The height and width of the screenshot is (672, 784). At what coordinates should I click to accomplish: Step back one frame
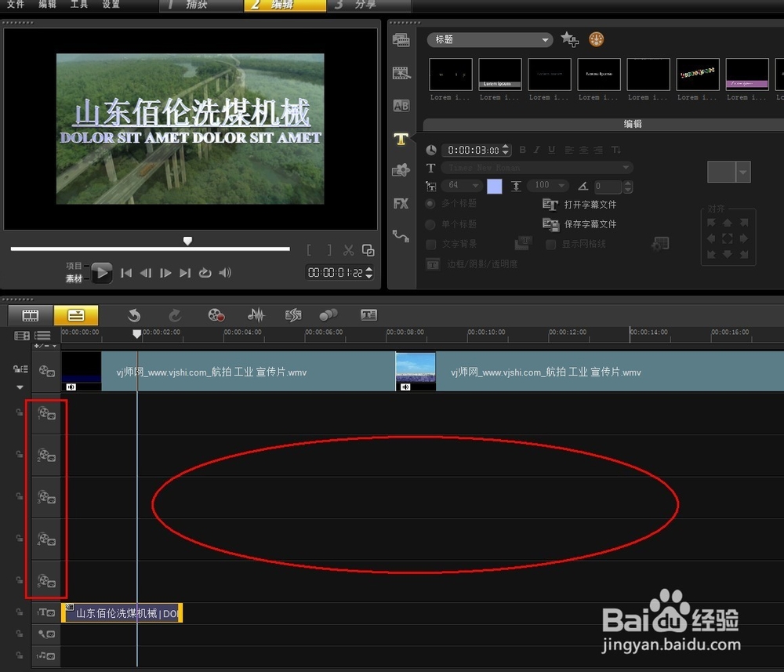click(x=146, y=273)
